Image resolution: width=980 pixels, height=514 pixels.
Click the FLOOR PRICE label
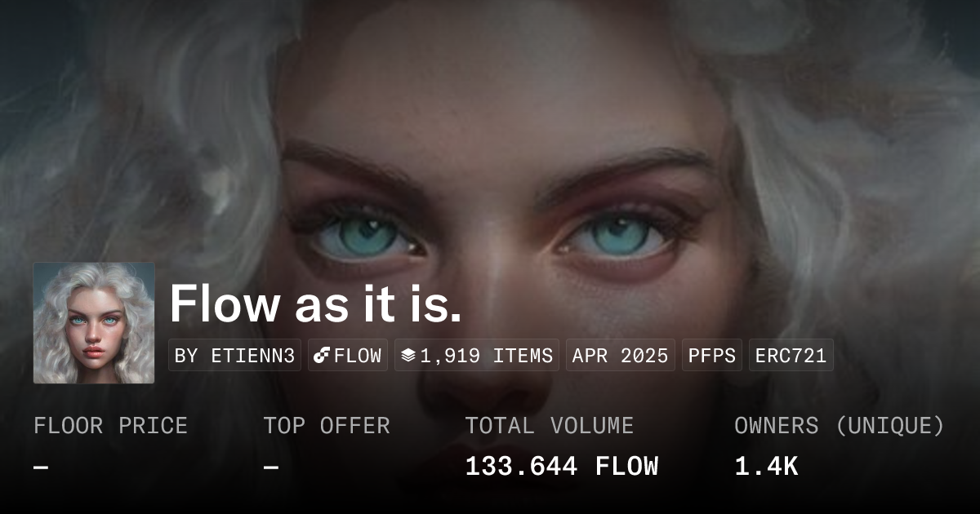(x=110, y=426)
